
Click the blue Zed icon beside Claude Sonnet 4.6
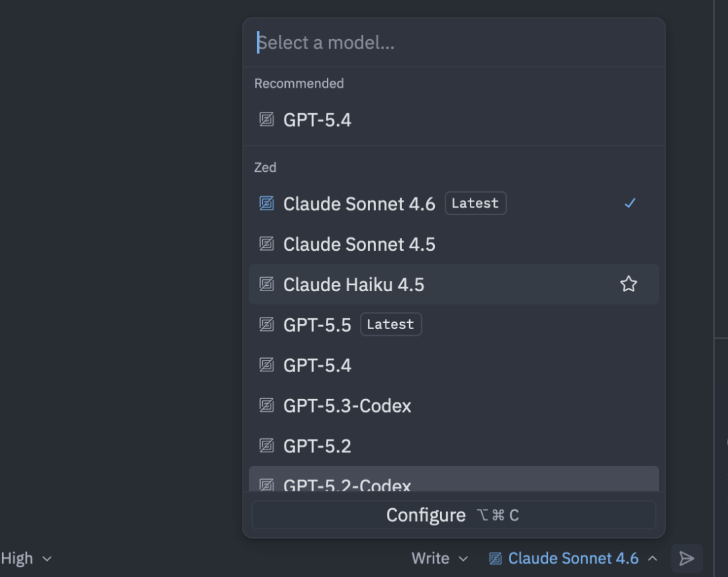click(266, 204)
